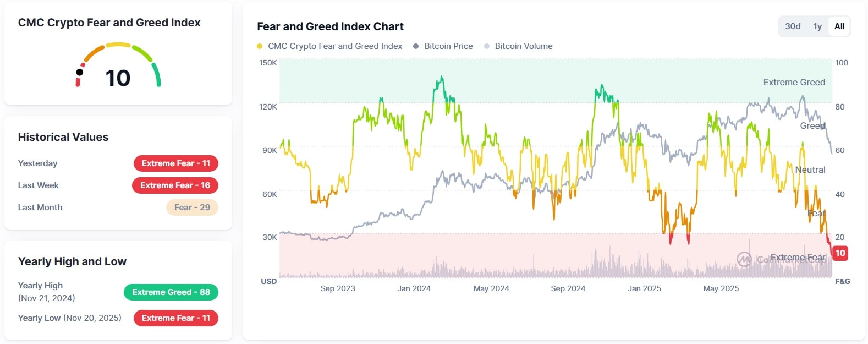Click the Jan 2025 axis label
Screen dimensions: 868x344
coord(644,288)
